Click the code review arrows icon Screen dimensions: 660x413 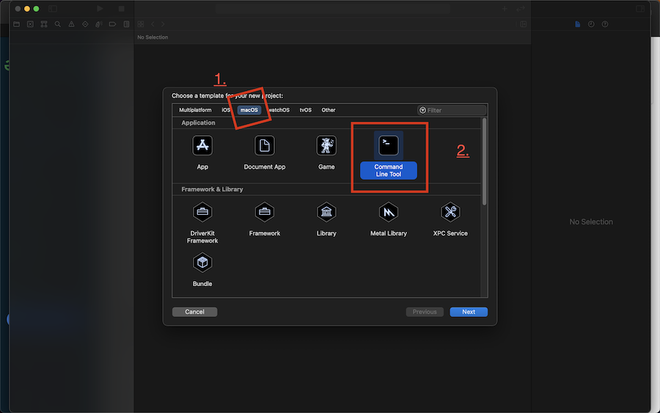click(521, 8)
